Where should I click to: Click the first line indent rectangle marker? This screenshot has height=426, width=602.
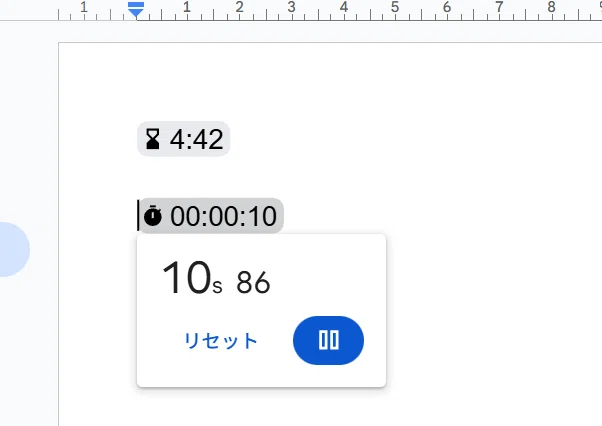coord(136,5)
